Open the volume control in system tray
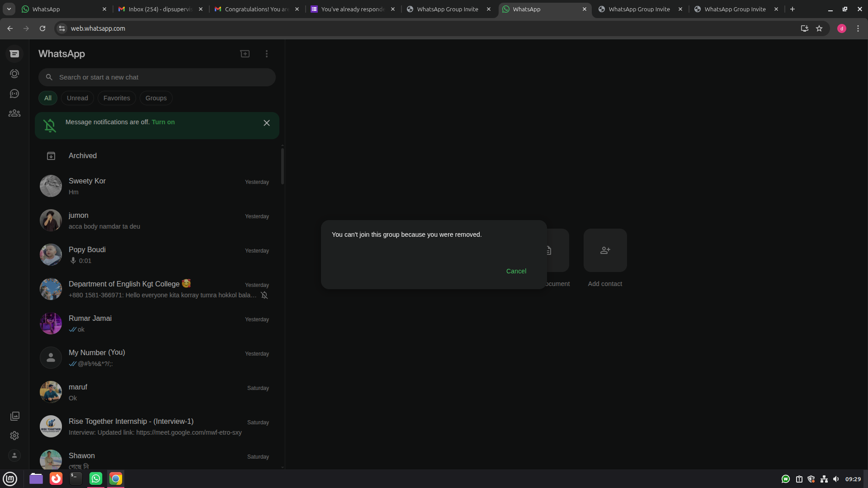Viewport: 868px width, 488px height. 836,479
